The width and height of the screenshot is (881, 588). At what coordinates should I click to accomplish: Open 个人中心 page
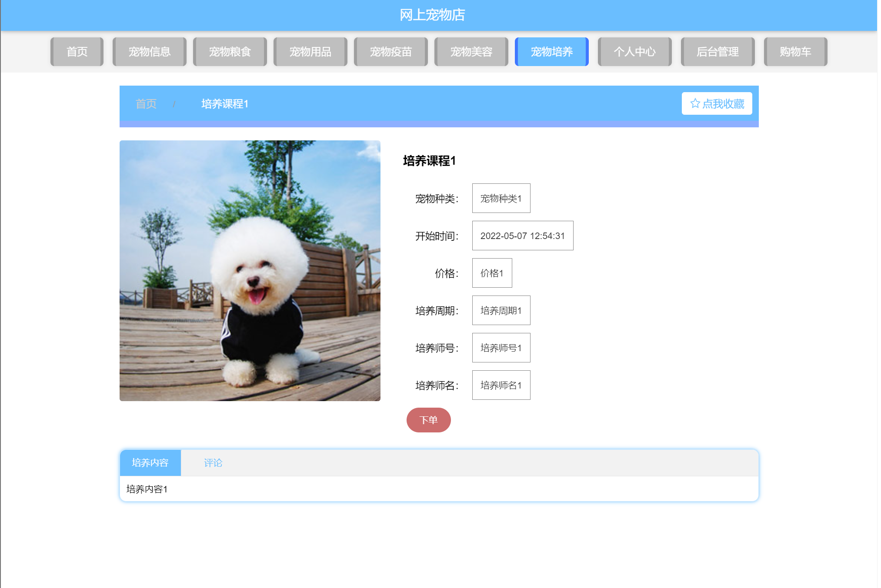tap(634, 52)
